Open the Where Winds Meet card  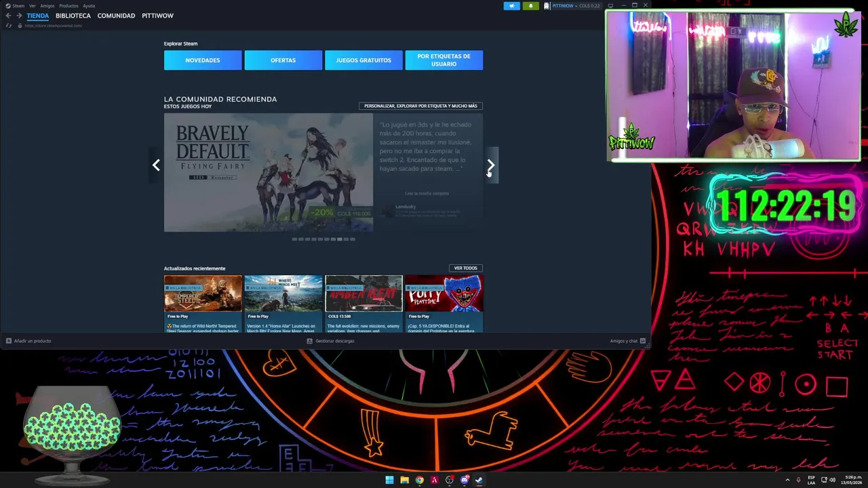coord(283,303)
